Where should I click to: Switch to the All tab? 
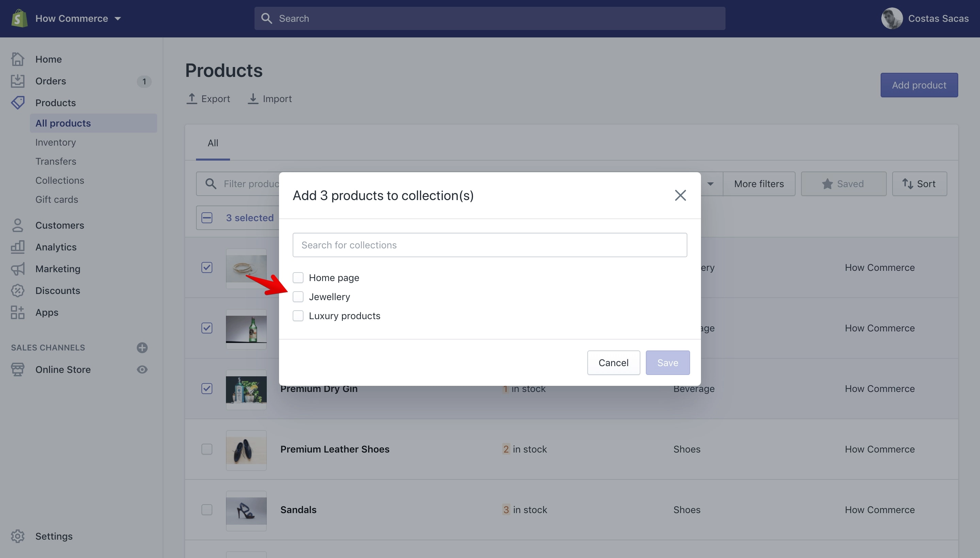(x=213, y=143)
